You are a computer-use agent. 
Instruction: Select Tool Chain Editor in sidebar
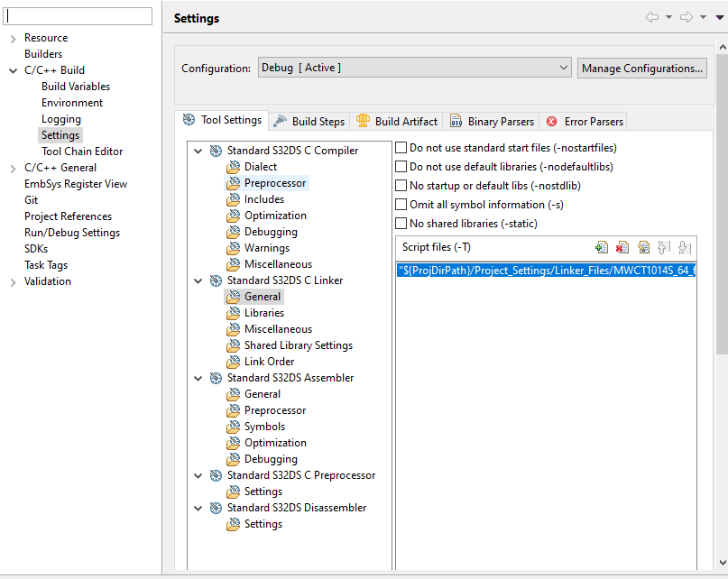pyautogui.click(x=82, y=152)
